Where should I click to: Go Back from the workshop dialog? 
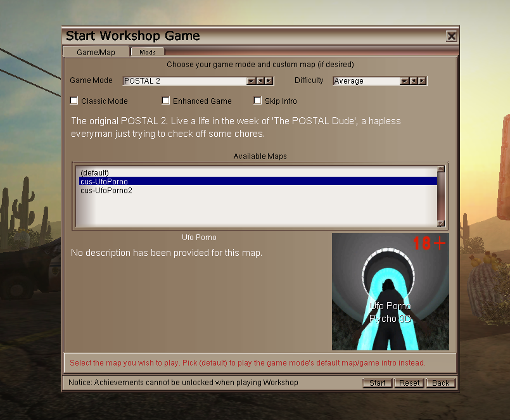pyautogui.click(x=441, y=383)
